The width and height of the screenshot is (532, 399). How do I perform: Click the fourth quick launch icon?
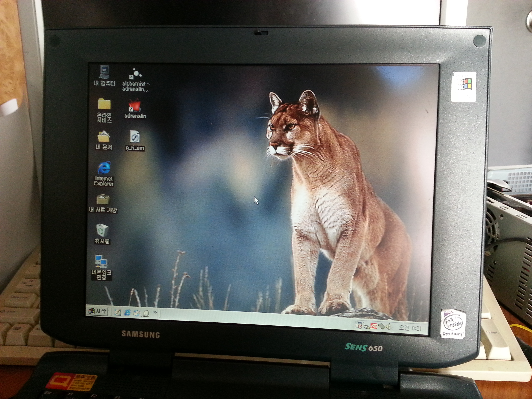[146, 313]
